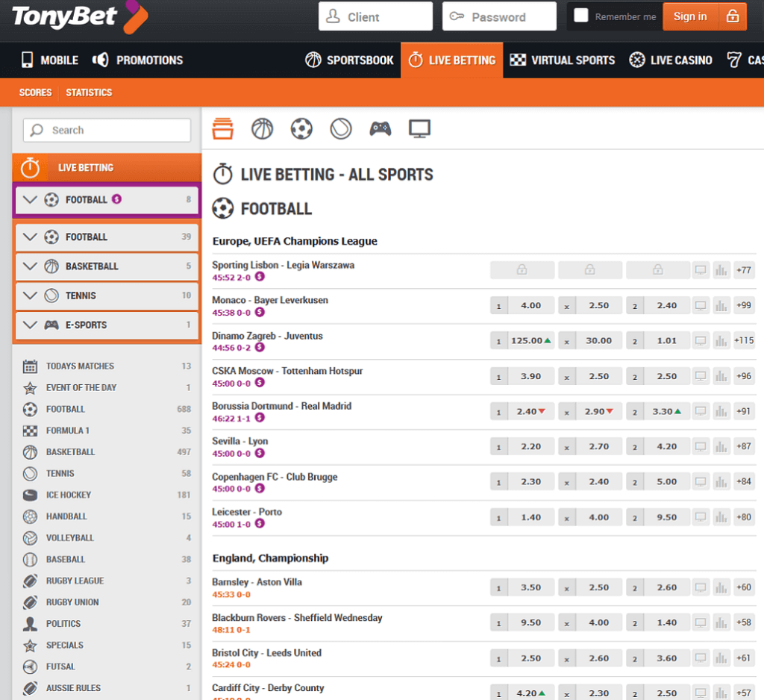This screenshot has height=700, width=764.
Task: Bet on Juventus away win at 1.01
Action: point(658,341)
